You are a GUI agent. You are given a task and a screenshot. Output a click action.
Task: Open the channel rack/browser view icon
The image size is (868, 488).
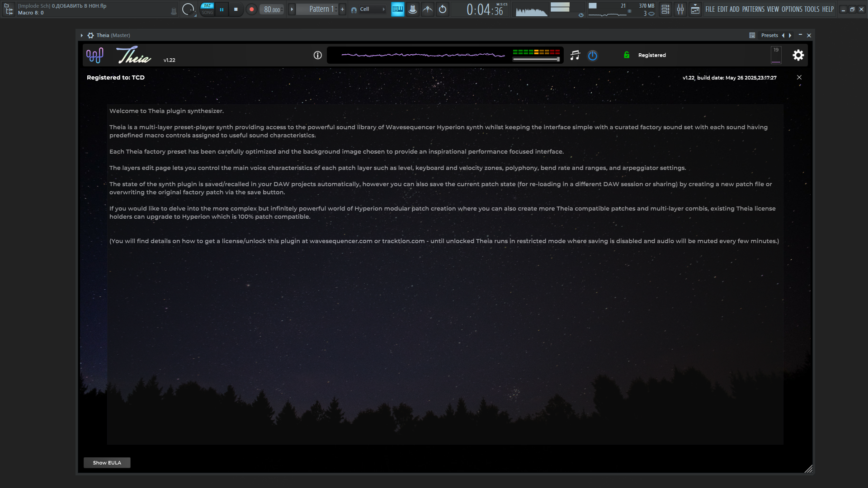pyautogui.click(x=695, y=9)
